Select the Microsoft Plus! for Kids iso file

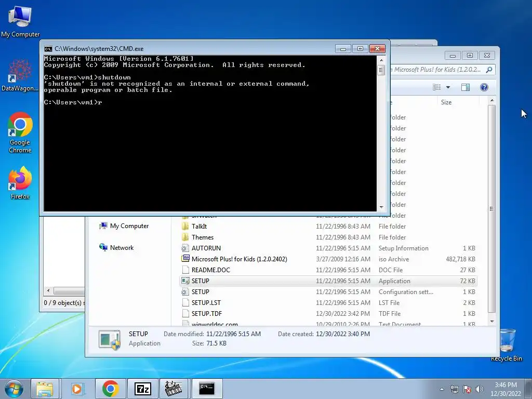(328, 259)
